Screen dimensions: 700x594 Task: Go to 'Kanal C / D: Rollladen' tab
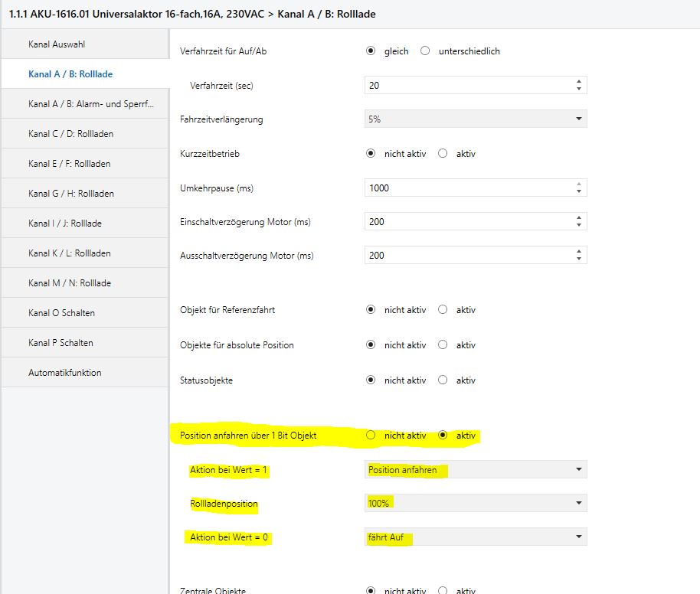[x=84, y=134]
